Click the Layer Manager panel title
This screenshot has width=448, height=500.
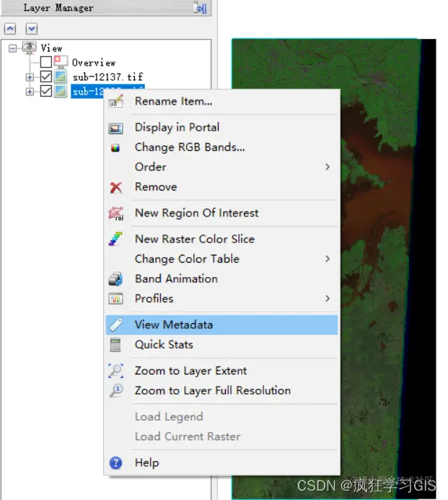pos(58,8)
